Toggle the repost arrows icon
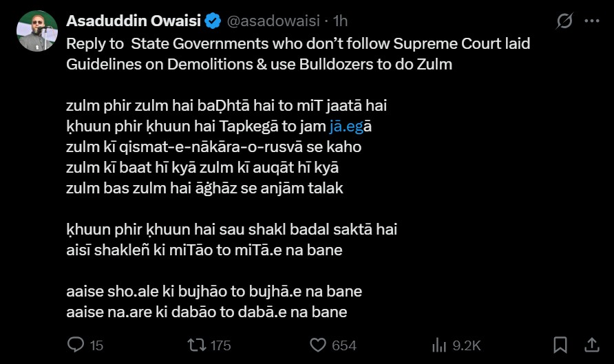614x364 pixels. (x=196, y=344)
